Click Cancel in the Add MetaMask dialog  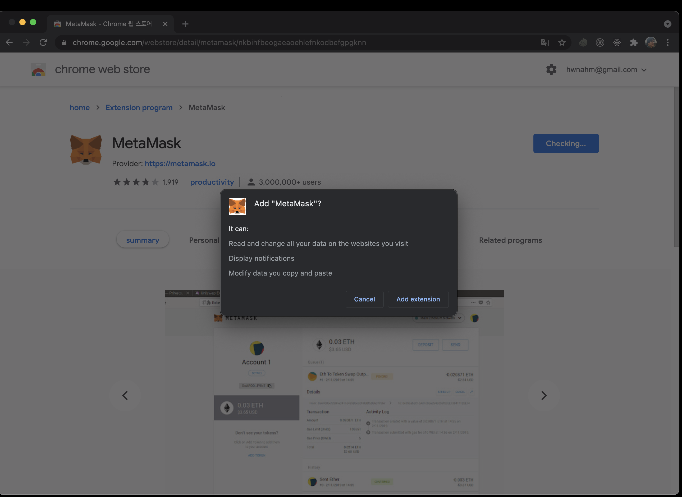coord(364,299)
